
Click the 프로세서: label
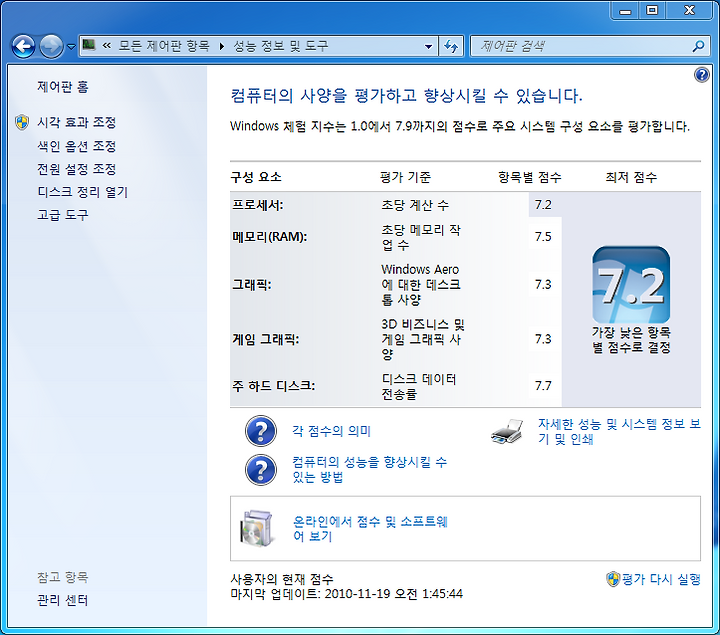[x=258, y=205]
